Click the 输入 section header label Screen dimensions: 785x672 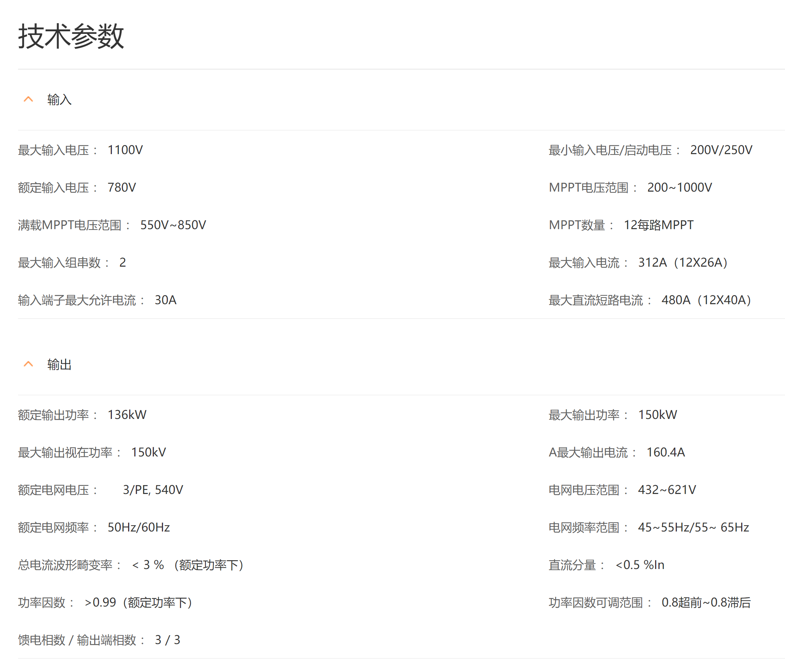click(59, 100)
